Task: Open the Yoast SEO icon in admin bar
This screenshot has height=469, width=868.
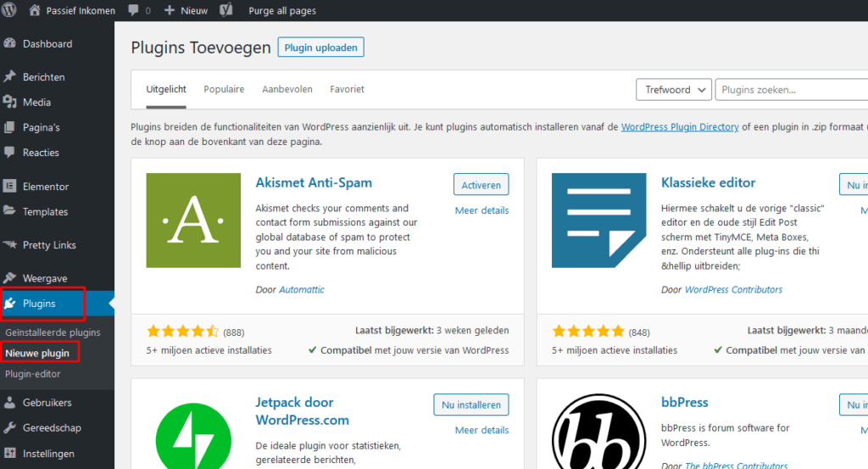Action: pyautogui.click(x=225, y=10)
